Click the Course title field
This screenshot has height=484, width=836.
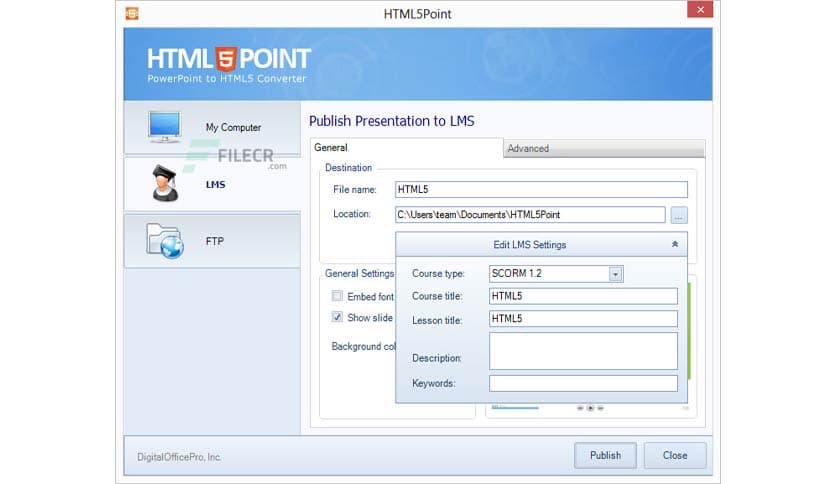[583, 296]
